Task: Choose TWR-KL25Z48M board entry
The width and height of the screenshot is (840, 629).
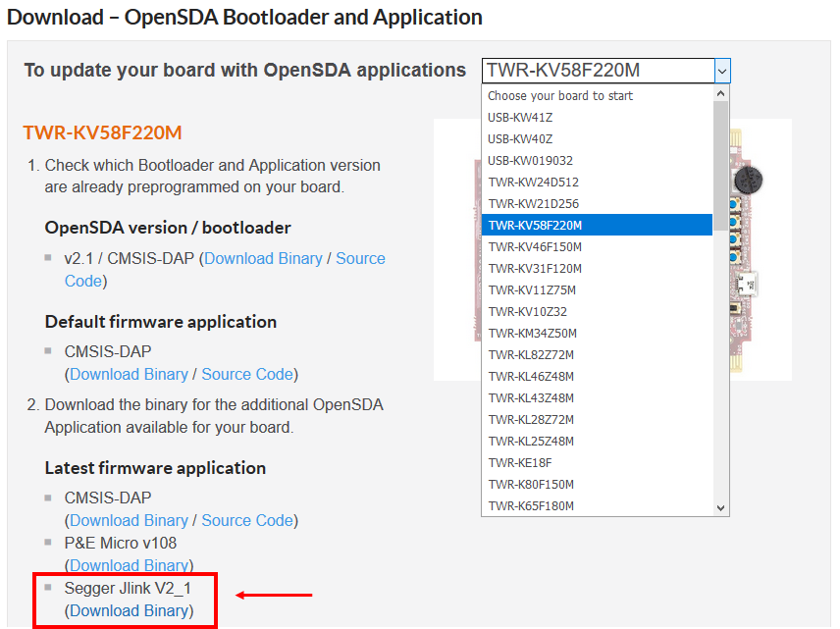Action: tap(531, 442)
